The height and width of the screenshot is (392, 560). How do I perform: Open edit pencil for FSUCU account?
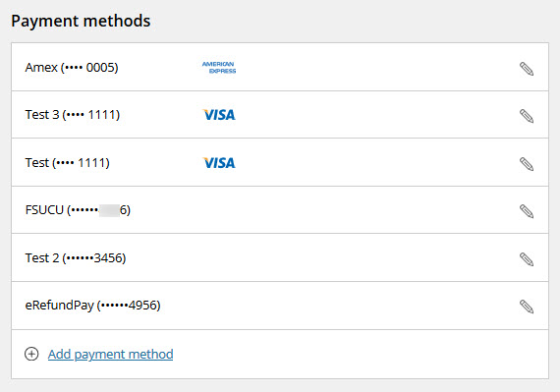[527, 211]
